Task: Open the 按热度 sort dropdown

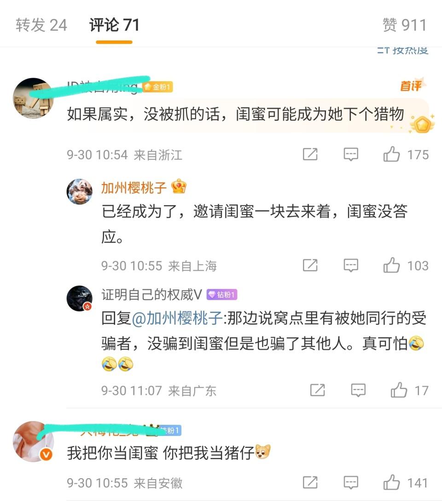Action: 403,51
